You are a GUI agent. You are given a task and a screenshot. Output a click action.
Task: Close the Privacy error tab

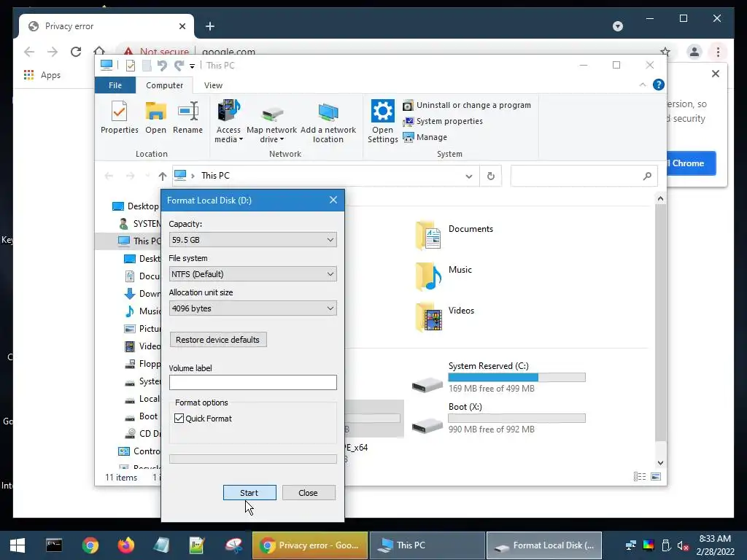(x=182, y=26)
